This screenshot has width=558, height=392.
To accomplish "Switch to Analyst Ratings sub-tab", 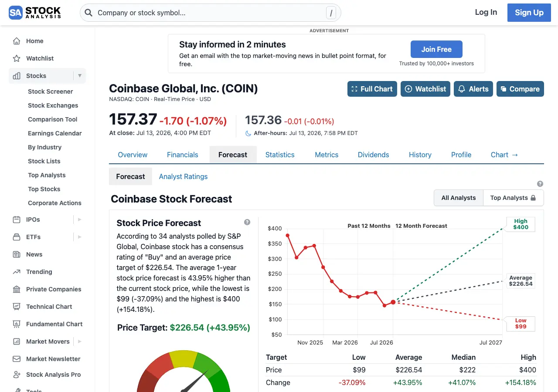I will (183, 176).
